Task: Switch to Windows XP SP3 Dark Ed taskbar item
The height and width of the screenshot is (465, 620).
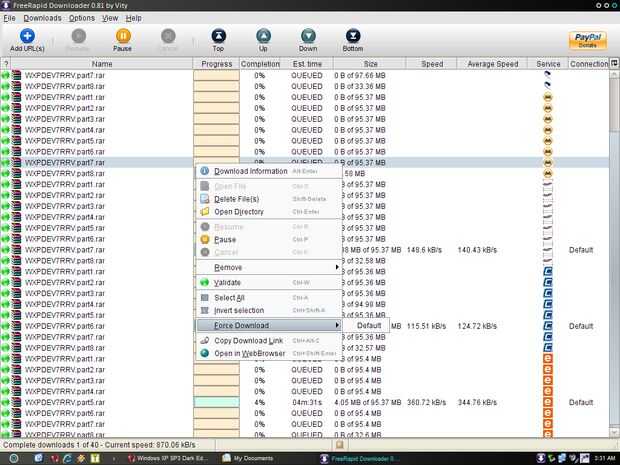Action: 168,458
